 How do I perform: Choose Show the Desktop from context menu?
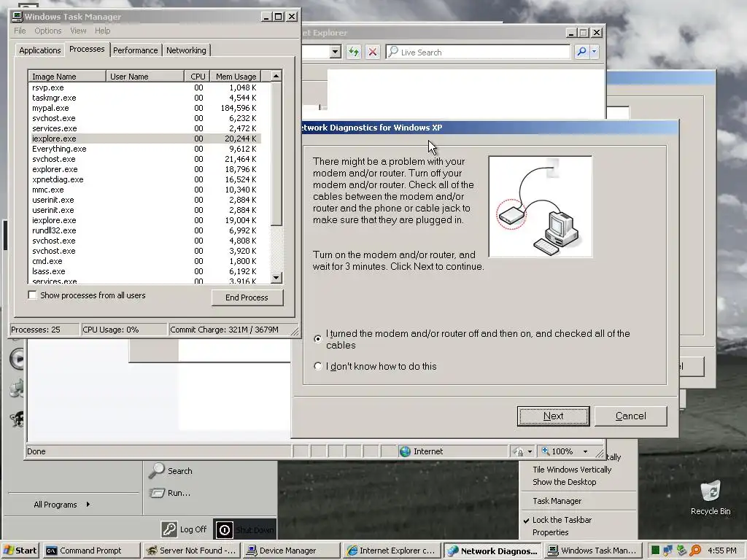tap(564, 482)
